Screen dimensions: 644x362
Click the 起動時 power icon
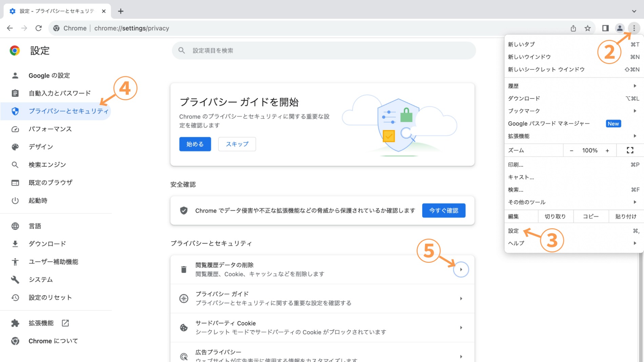tap(15, 200)
